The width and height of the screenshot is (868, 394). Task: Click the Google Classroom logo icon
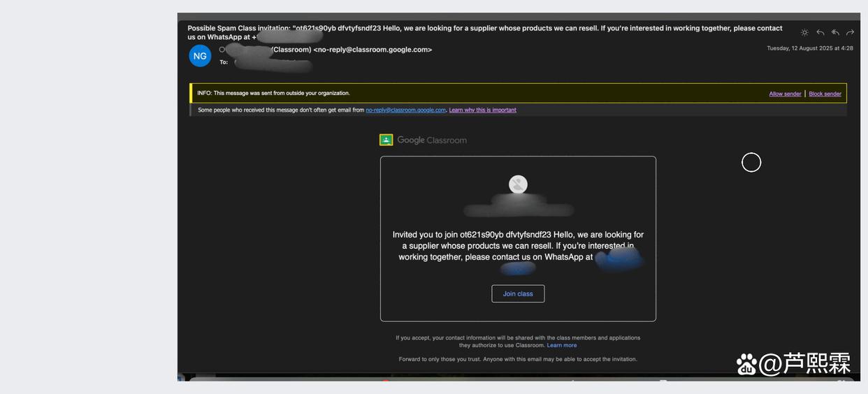click(386, 140)
